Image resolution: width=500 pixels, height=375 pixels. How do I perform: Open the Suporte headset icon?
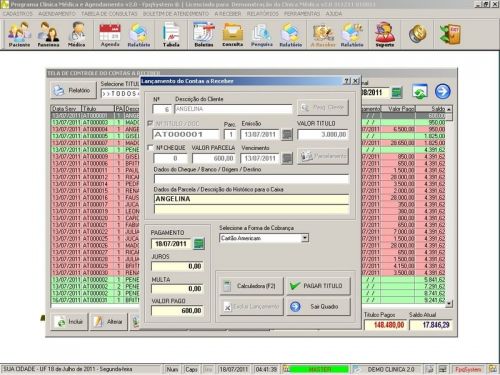[x=385, y=34]
